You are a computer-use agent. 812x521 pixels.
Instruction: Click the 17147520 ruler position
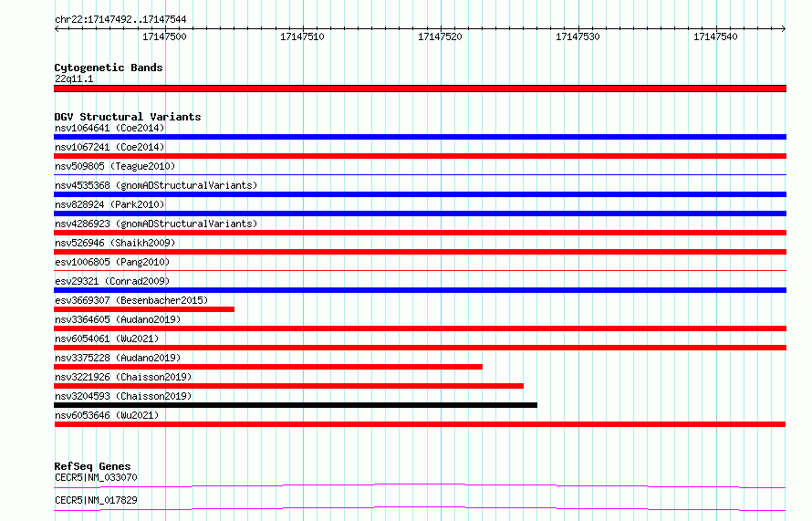(x=440, y=36)
